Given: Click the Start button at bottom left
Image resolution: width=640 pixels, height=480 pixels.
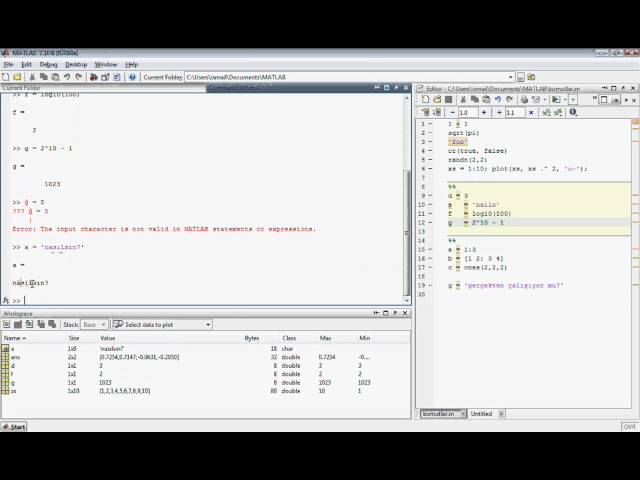Looking at the screenshot, I should tap(14, 427).
